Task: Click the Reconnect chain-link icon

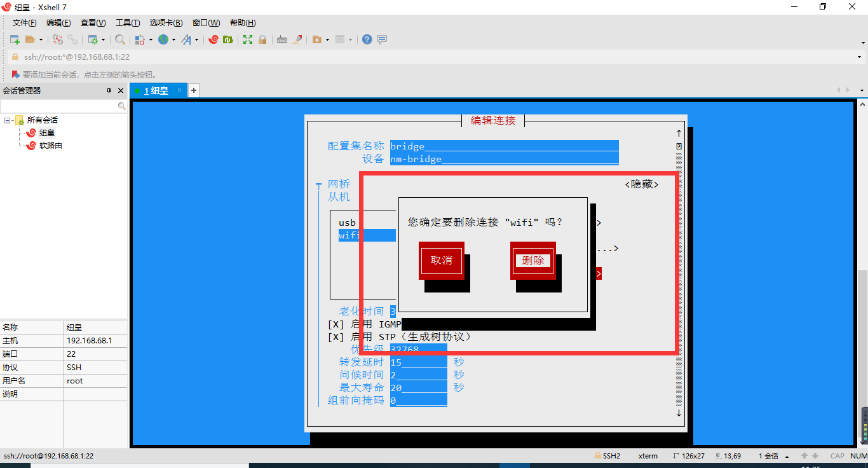Action: (x=72, y=39)
